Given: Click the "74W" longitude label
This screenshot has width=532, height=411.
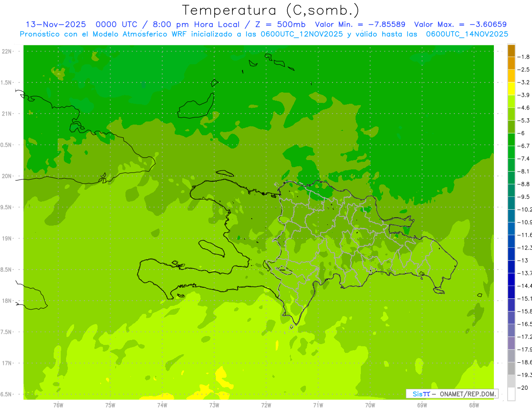Looking at the screenshot, I should (162, 405).
